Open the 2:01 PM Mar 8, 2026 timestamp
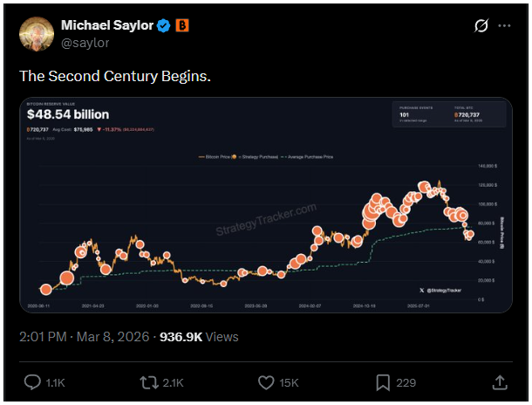The image size is (532, 405). (84, 336)
